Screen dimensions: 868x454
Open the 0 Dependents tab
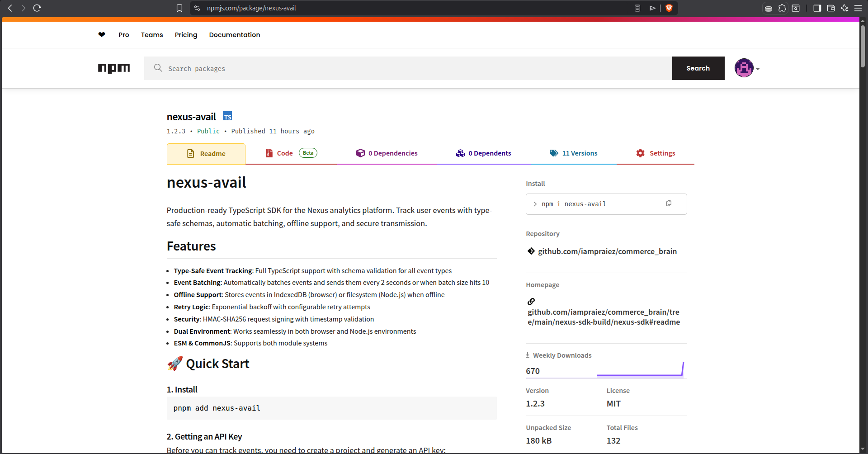(x=483, y=153)
